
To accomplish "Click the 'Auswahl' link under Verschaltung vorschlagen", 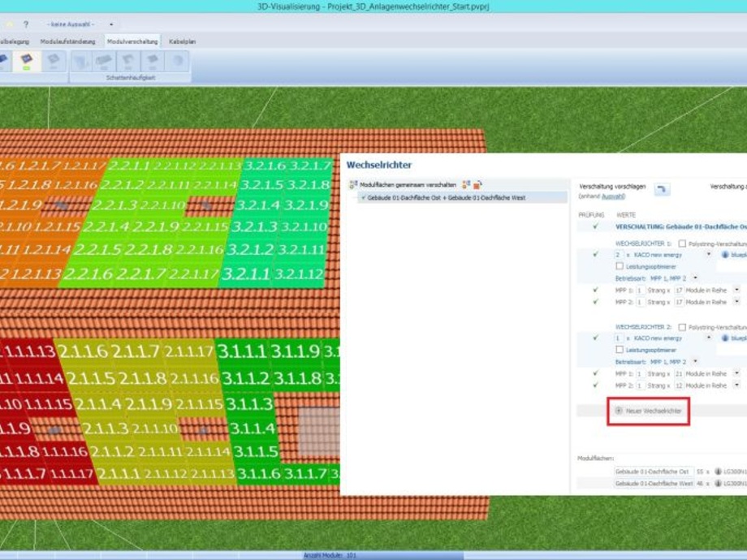I will tap(613, 196).
